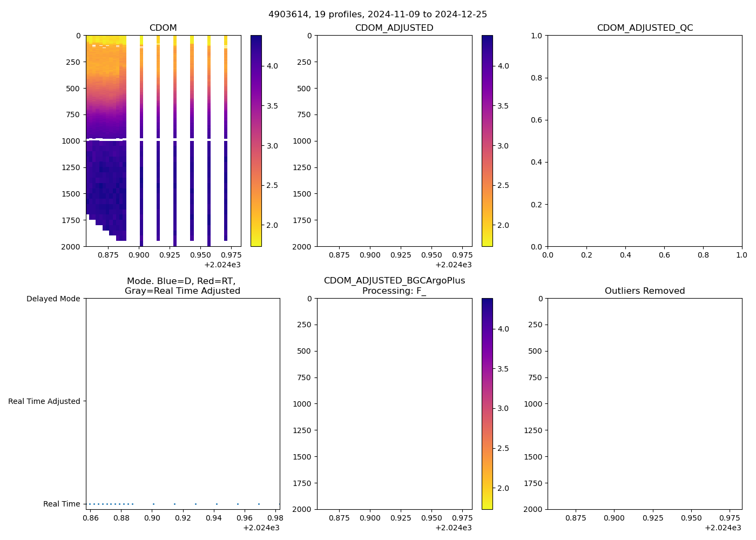
Task: Click the Outliers Removed panel title
Action: 645,291
